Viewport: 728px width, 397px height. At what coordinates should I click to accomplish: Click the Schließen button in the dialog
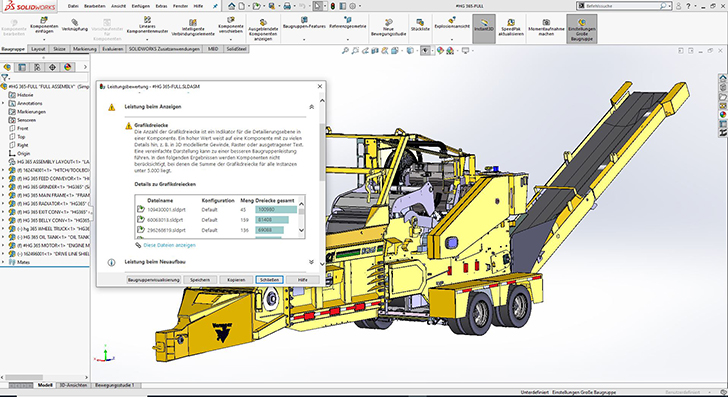[x=269, y=280]
